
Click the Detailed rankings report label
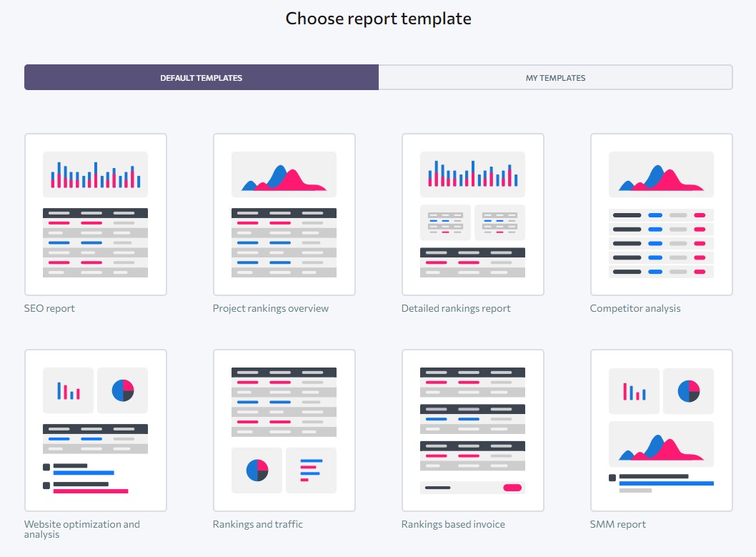(x=455, y=308)
